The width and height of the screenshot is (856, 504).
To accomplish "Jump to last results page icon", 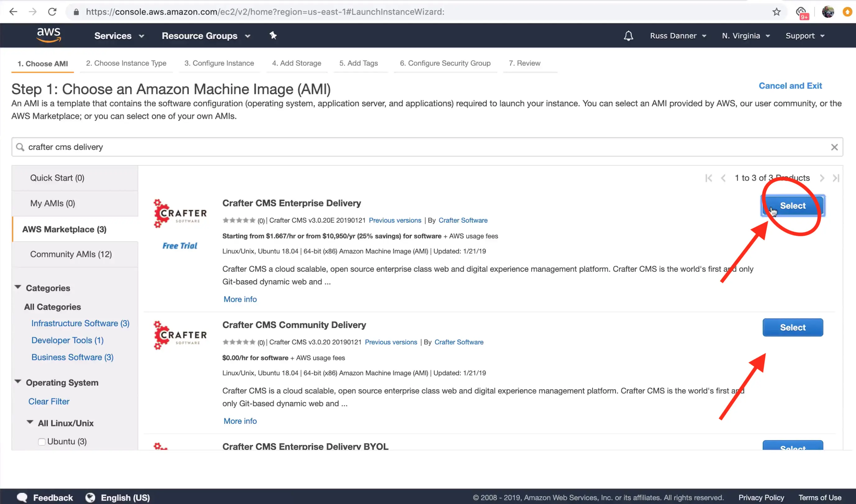I will (x=836, y=178).
